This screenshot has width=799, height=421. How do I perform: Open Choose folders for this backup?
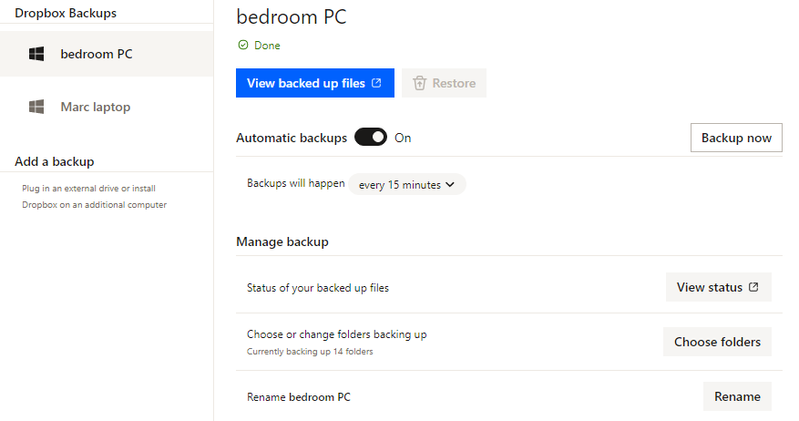(x=717, y=342)
